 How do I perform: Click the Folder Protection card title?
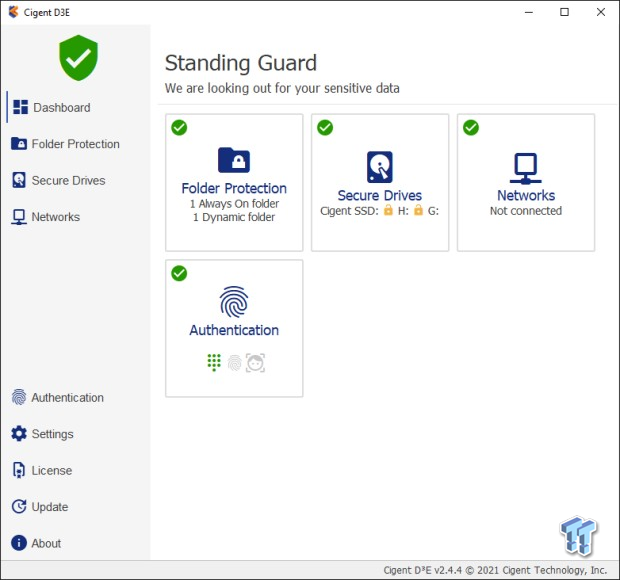(x=234, y=188)
